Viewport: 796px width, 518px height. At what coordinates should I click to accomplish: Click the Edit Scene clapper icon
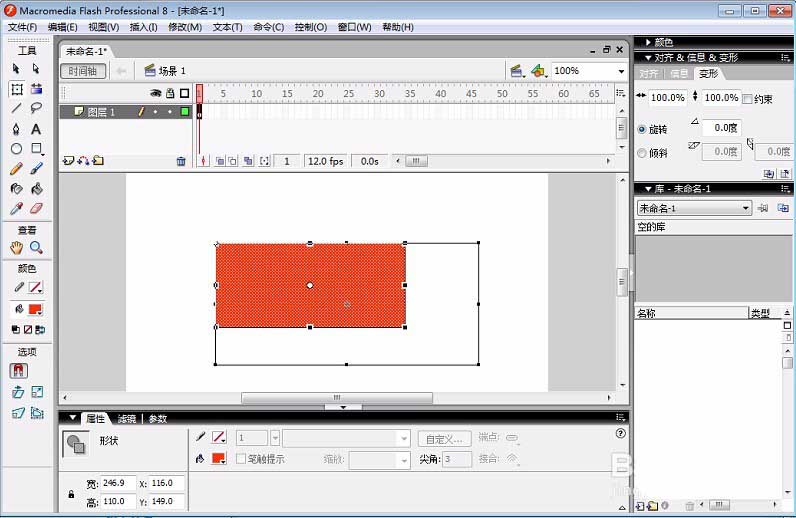click(517, 71)
